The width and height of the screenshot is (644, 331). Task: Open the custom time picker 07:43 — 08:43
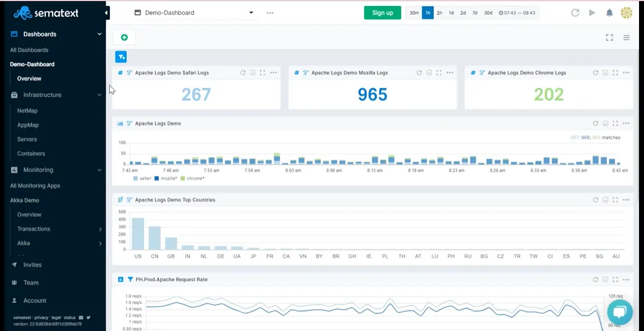coord(517,13)
